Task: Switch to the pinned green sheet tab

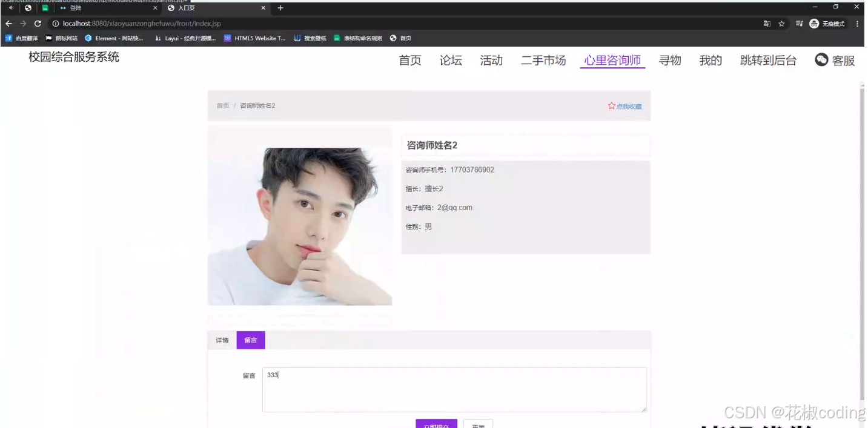Action: [45, 8]
